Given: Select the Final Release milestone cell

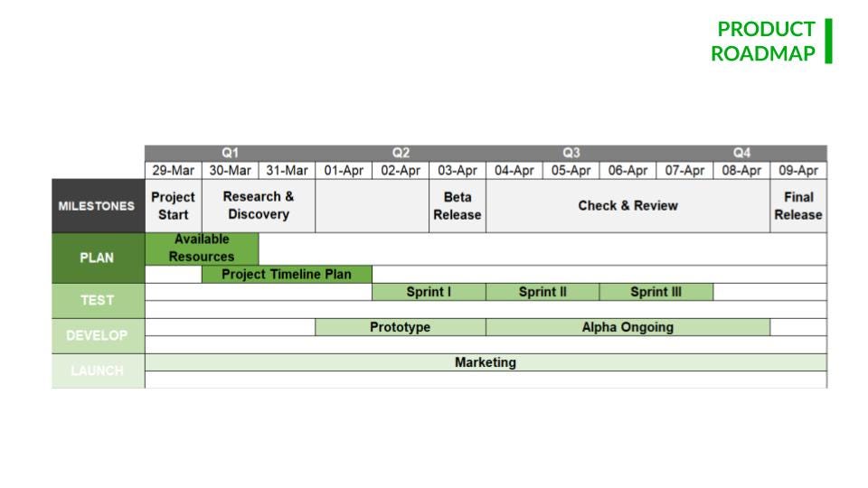Looking at the screenshot, I should (798, 206).
